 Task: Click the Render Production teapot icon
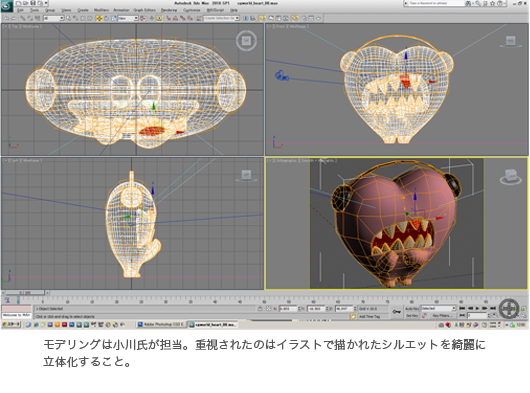click(x=318, y=18)
